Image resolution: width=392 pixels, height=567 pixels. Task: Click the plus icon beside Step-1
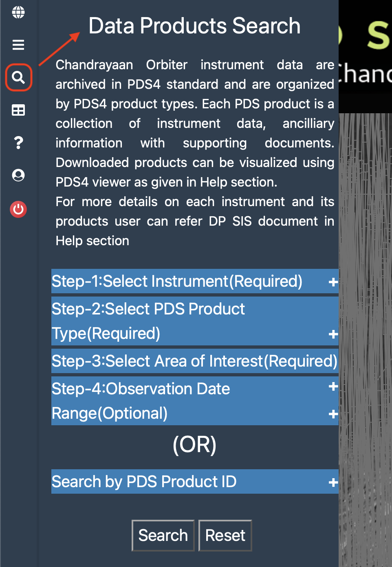coord(333,281)
